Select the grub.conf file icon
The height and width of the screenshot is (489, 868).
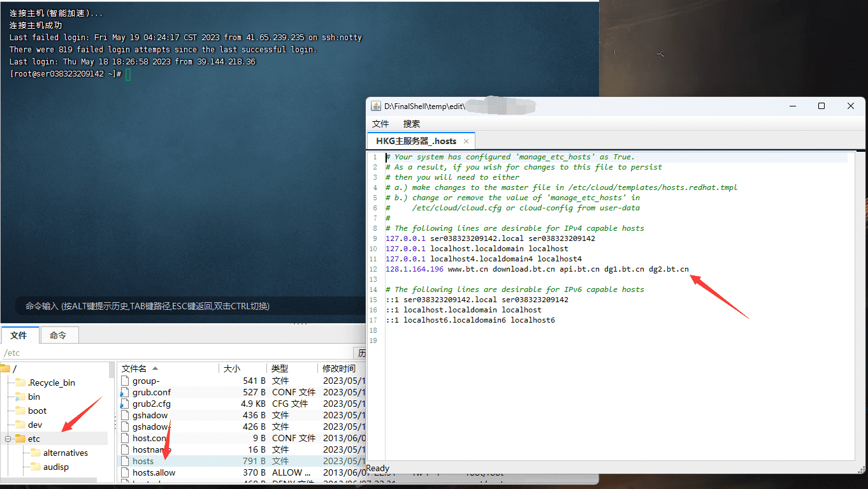click(x=125, y=392)
